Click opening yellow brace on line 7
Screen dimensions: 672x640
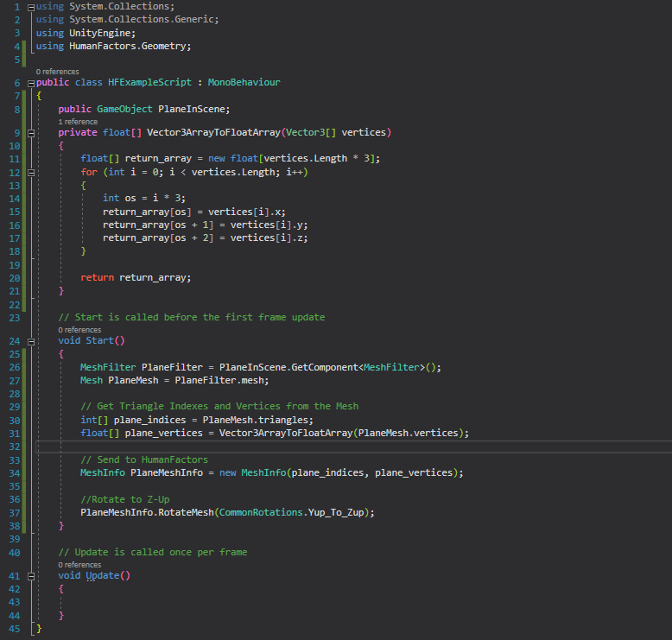pos(39,96)
